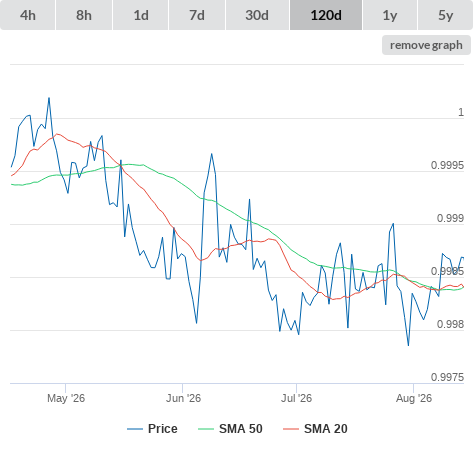
Task: Switch to the 8h time range
Action: click(x=84, y=15)
